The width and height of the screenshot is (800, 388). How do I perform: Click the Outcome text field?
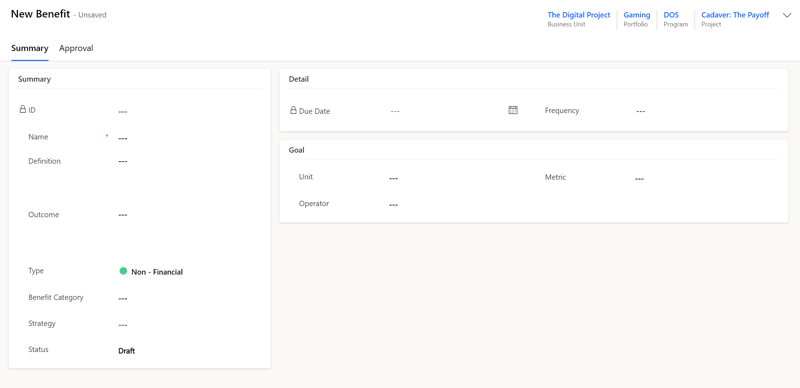tap(189, 231)
